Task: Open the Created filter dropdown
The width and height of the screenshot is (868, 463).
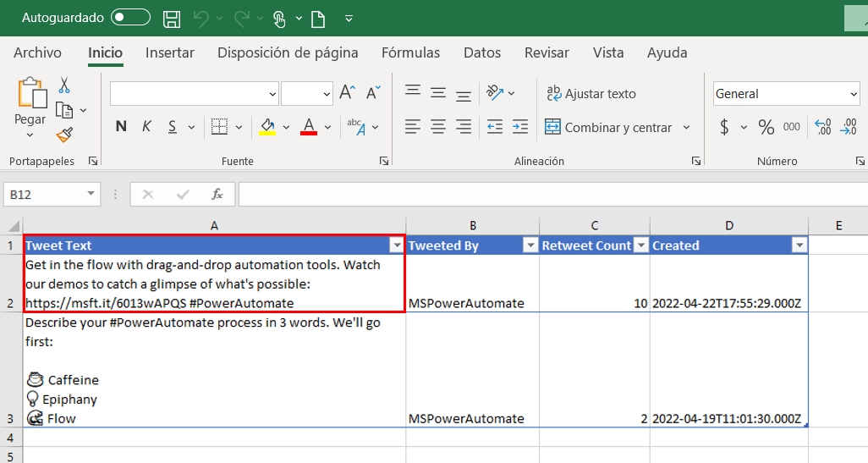Action: 799,245
